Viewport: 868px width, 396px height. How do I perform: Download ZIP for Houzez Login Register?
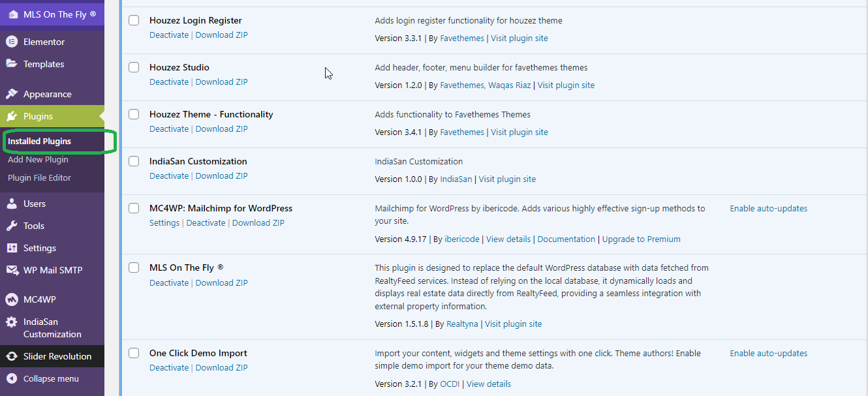pyautogui.click(x=222, y=35)
